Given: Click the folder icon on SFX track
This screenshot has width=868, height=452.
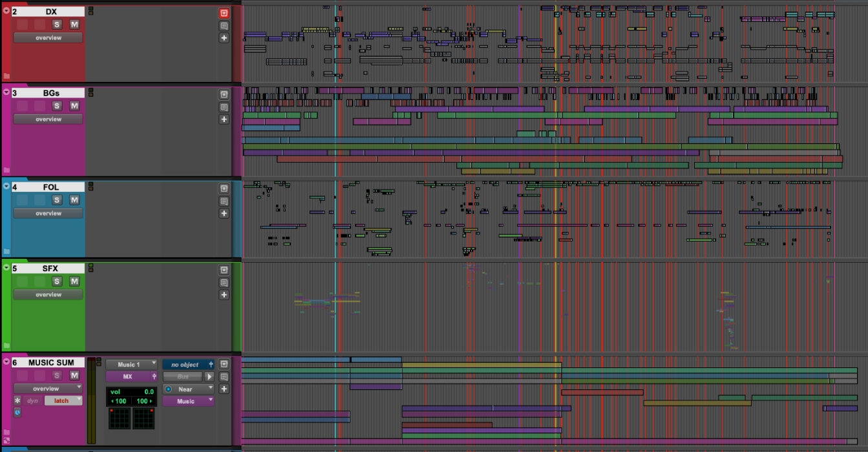Looking at the screenshot, I should pos(6,345).
